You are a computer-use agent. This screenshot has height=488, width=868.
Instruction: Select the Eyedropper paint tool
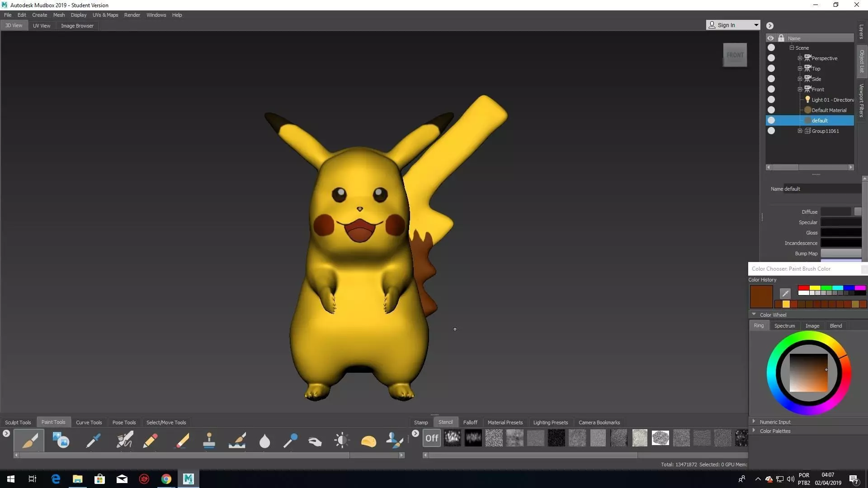pos(93,440)
